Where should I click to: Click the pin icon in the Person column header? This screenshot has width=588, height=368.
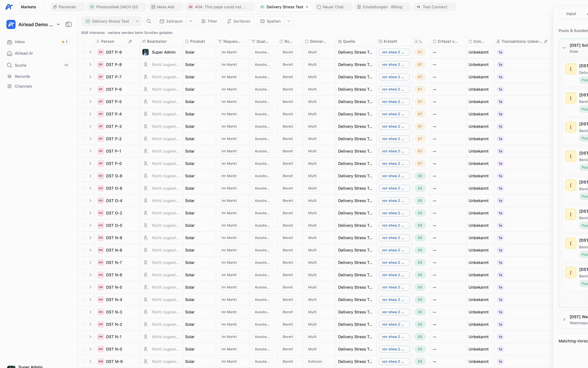[130, 41]
